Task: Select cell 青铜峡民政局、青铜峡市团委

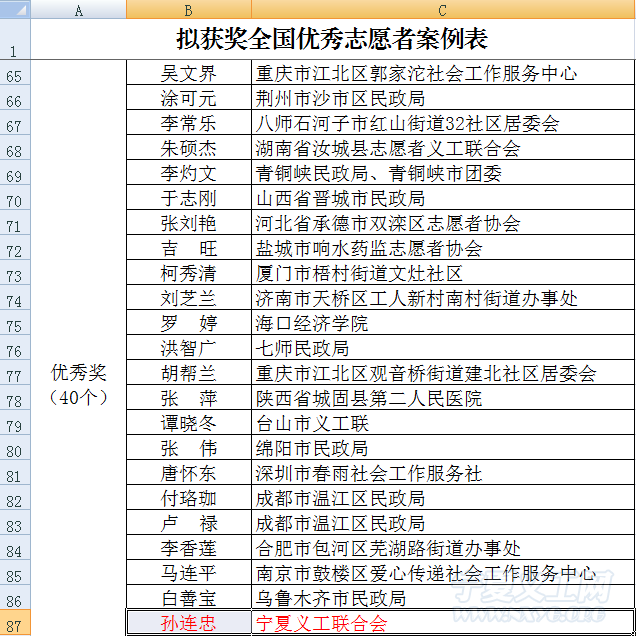Action: [443, 172]
